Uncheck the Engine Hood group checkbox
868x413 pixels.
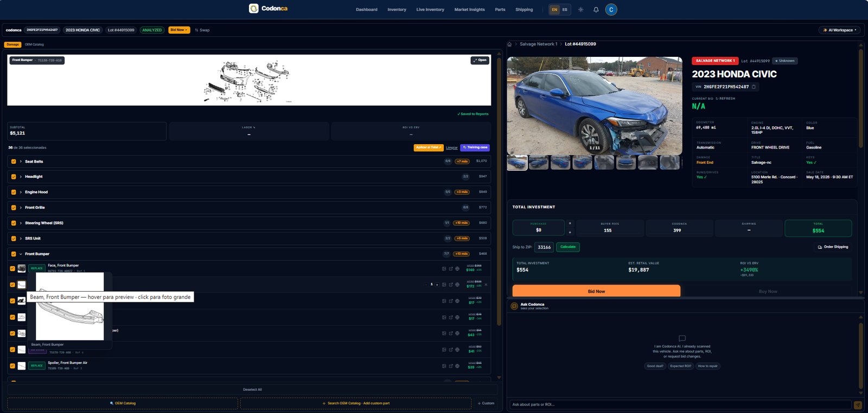[14, 192]
